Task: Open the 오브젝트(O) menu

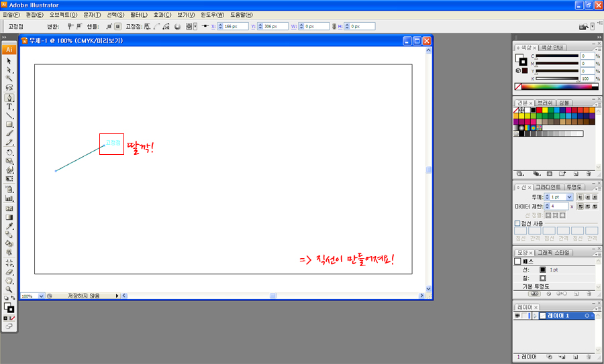Action: click(x=63, y=15)
